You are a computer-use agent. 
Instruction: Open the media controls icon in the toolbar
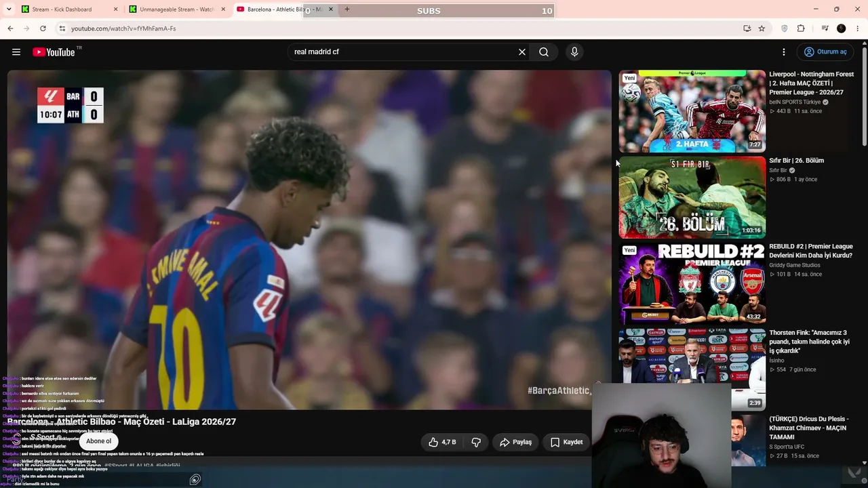click(x=825, y=28)
